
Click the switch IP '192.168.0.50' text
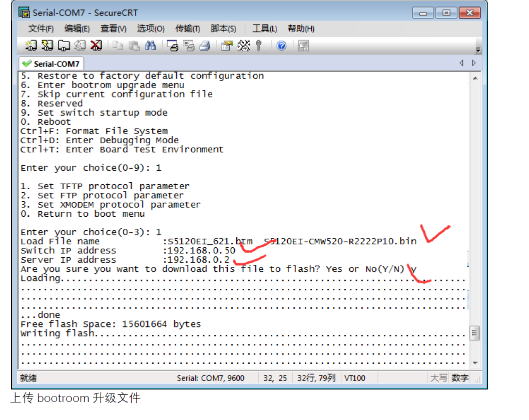click(x=201, y=250)
